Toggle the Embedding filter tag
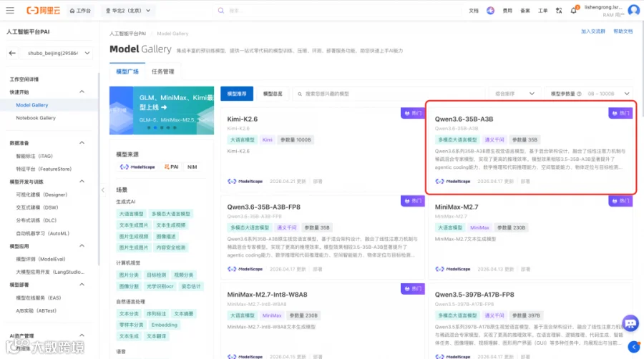Image resolution: width=644 pixels, height=359 pixels. pos(165,325)
